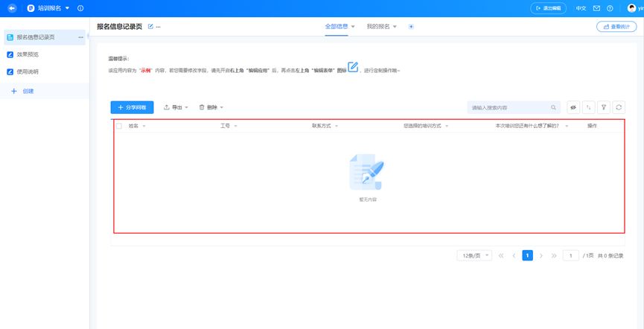Open the three-dot menu beside page title
The image size is (644, 329).
158,27
